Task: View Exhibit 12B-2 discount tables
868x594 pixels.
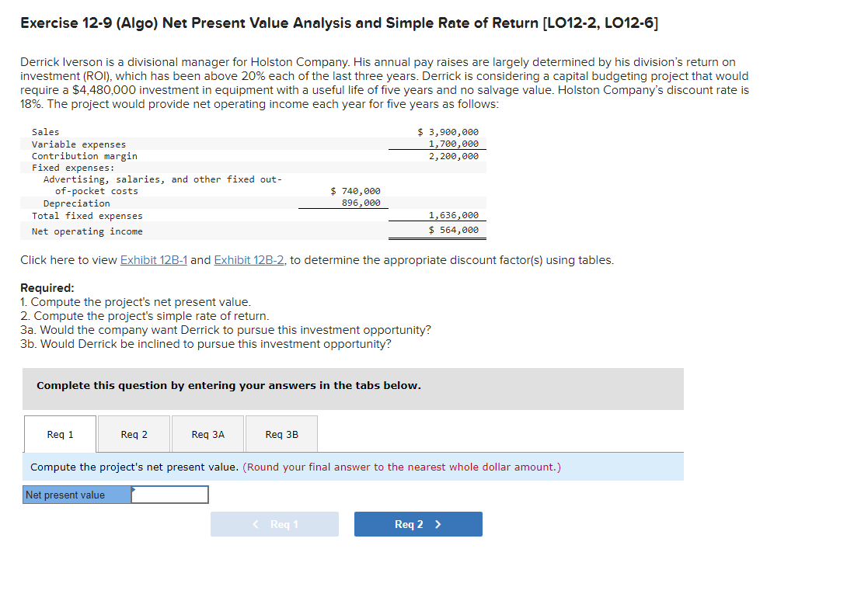Action: [x=249, y=259]
